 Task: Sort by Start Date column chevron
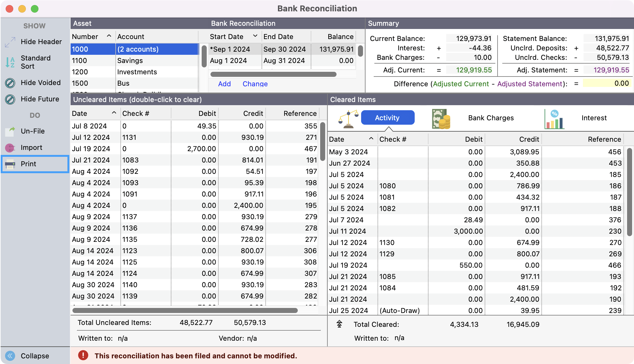coord(255,36)
